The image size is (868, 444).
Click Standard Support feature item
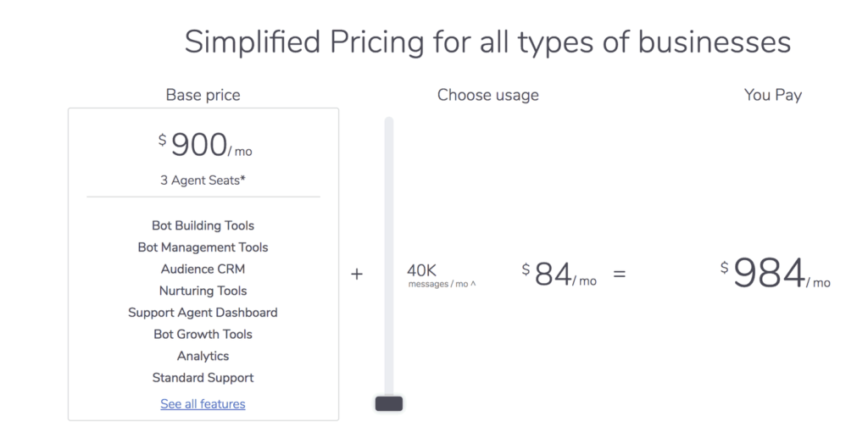coord(203,378)
